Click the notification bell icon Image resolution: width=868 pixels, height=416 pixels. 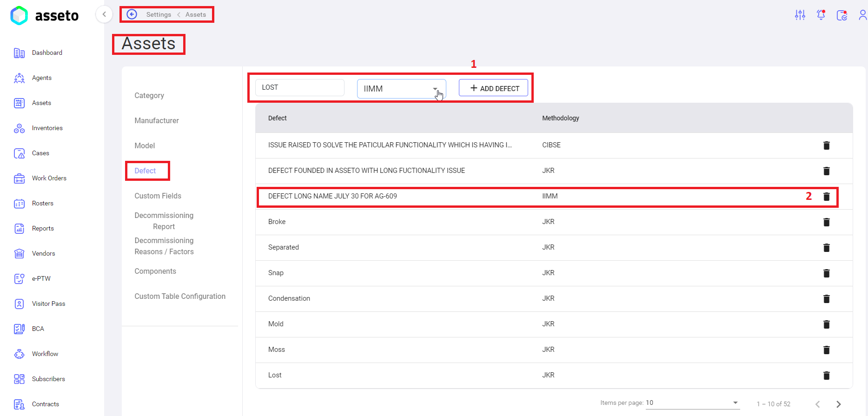click(821, 15)
